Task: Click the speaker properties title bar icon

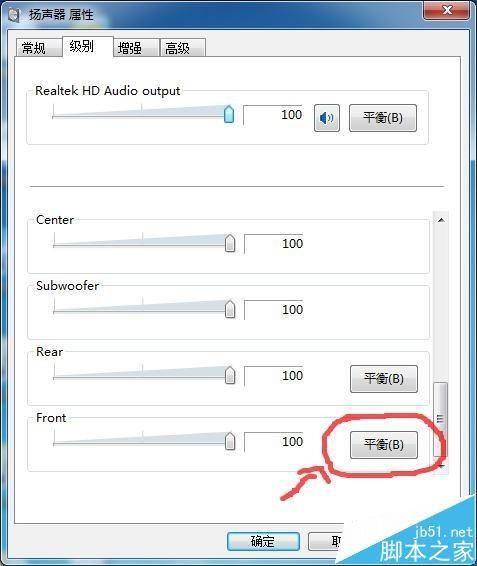Action: click(x=14, y=15)
